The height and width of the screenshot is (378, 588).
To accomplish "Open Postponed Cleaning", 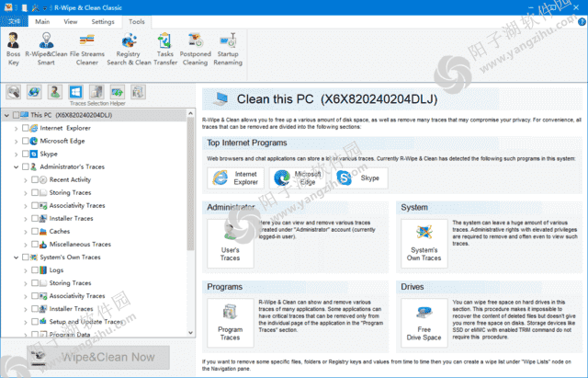I will [x=195, y=49].
